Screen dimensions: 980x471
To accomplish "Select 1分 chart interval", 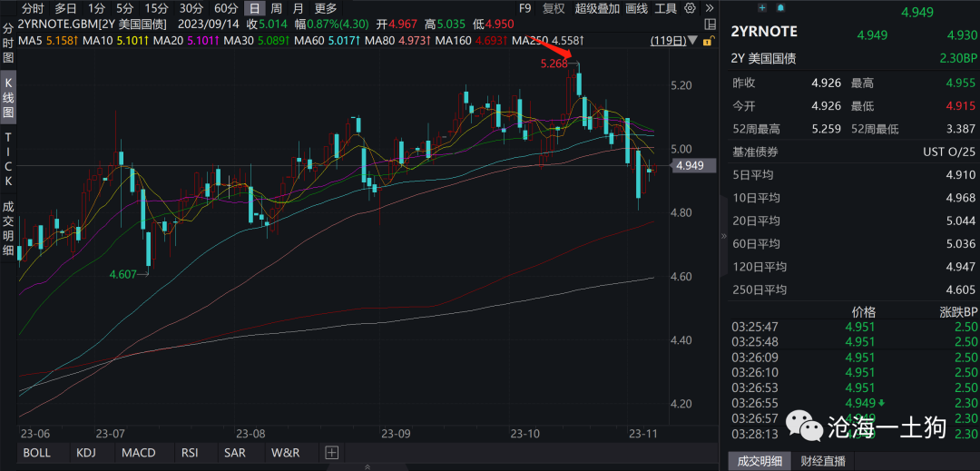I will [x=96, y=8].
